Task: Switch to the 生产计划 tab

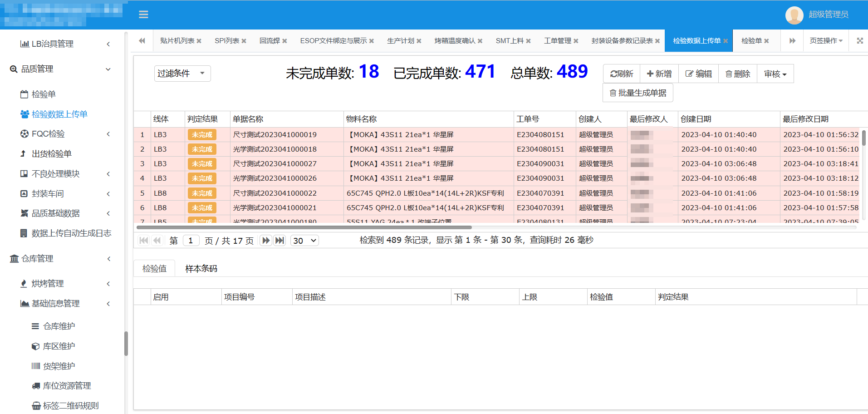Action: pyautogui.click(x=401, y=40)
